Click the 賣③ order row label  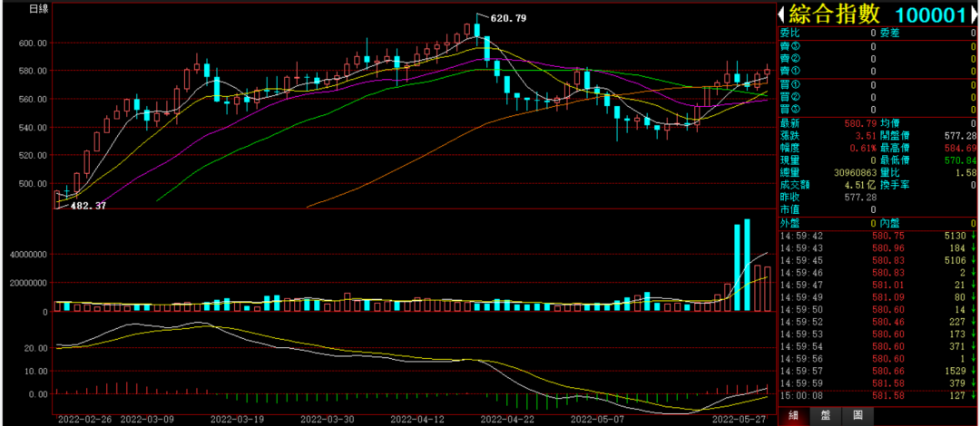[x=789, y=46]
